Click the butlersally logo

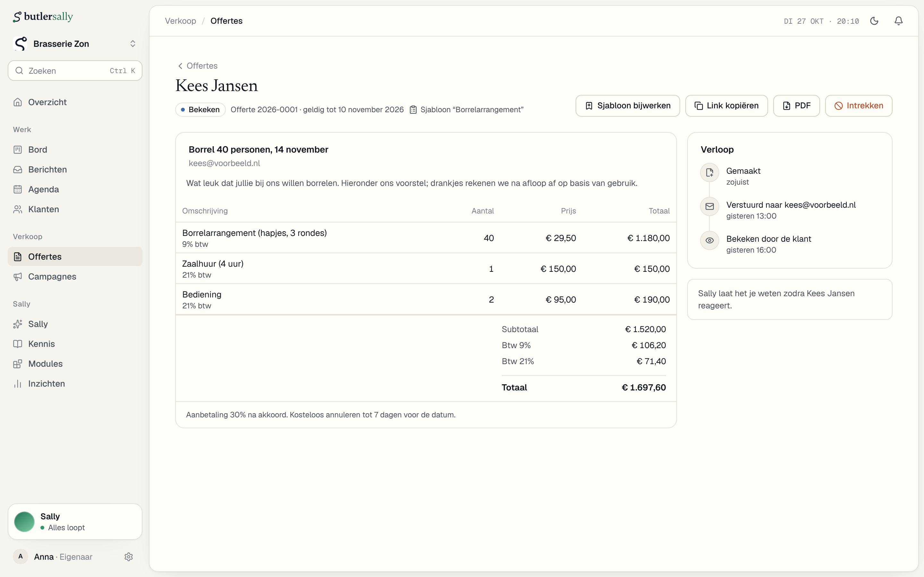point(43,16)
